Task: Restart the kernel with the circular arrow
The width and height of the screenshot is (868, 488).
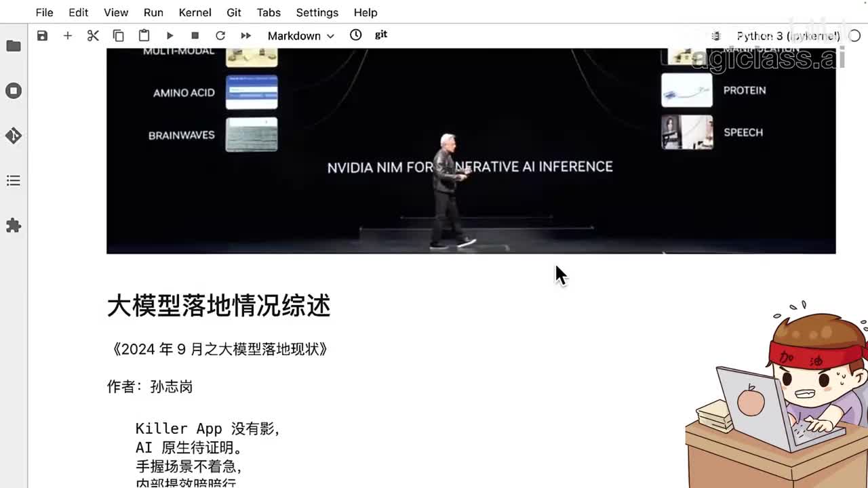Action: [x=220, y=35]
